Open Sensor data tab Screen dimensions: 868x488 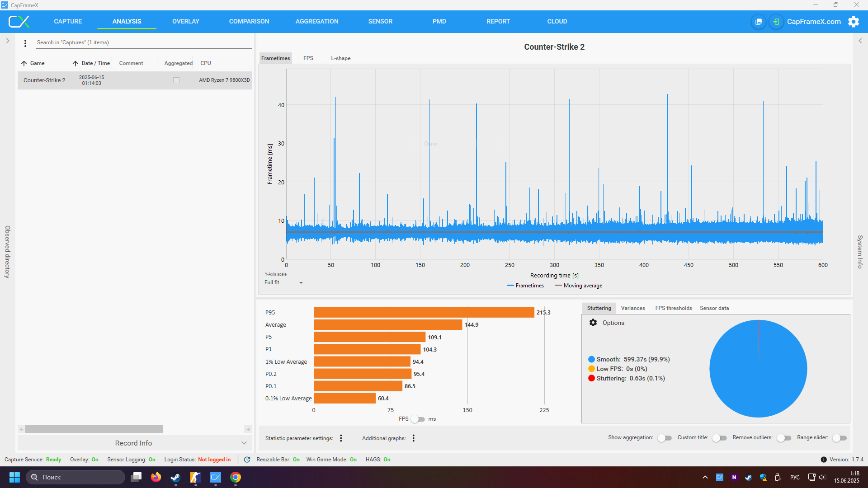(x=714, y=308)
